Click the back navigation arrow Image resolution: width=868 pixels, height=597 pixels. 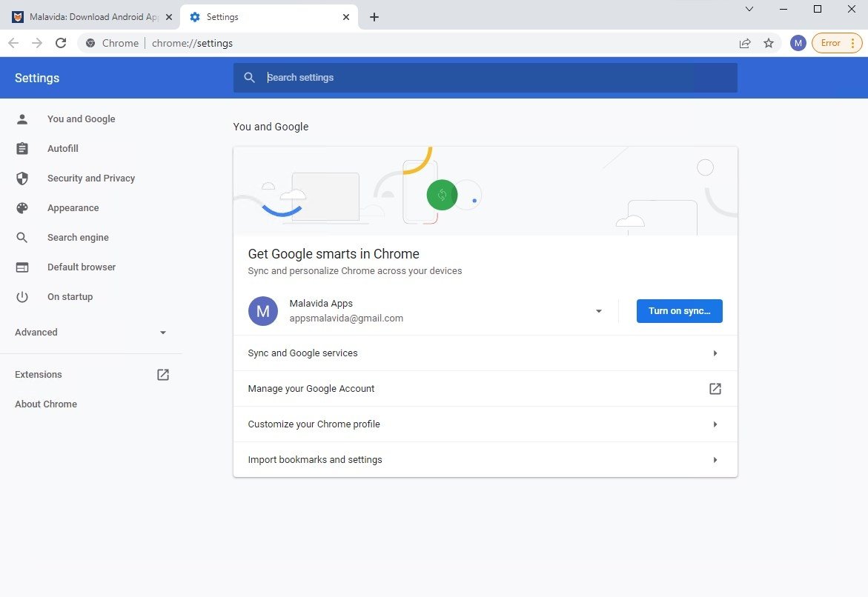14,43
